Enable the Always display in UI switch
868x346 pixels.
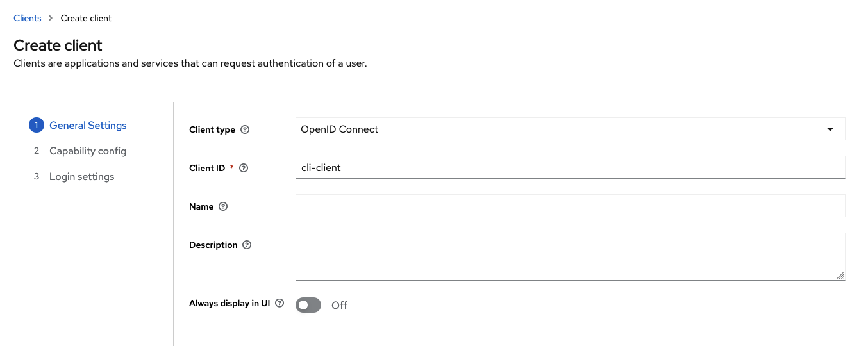[308, 305]
